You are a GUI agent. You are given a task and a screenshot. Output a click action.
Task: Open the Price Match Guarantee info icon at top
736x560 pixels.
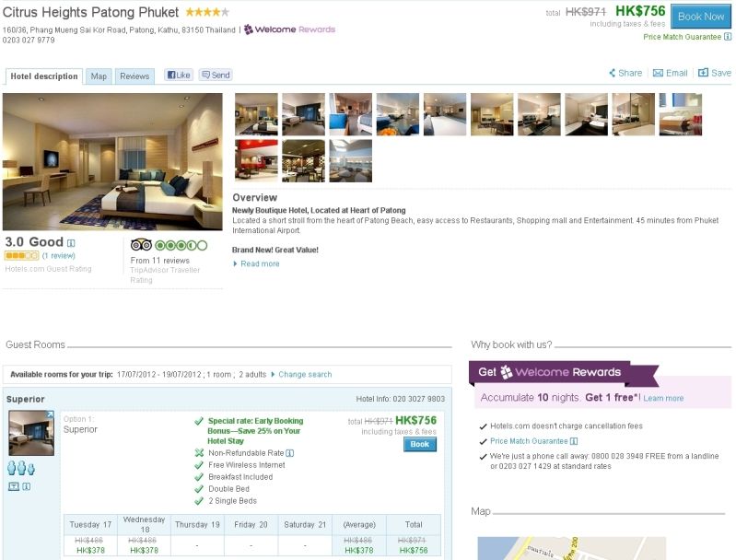pyautogui.click(x=728, y=37)
